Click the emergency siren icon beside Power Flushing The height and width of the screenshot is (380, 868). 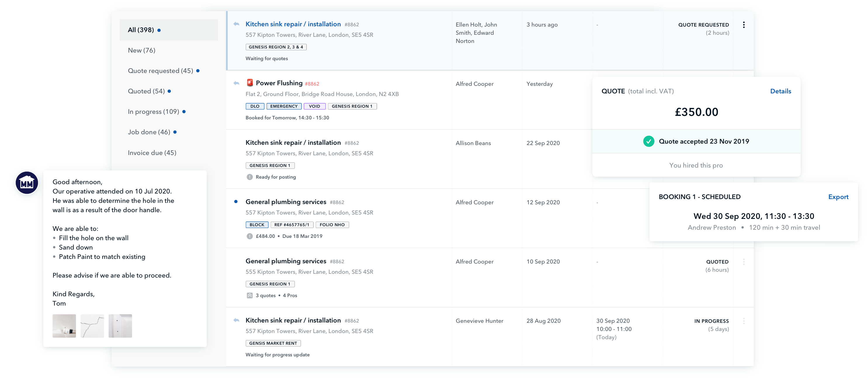250,83
